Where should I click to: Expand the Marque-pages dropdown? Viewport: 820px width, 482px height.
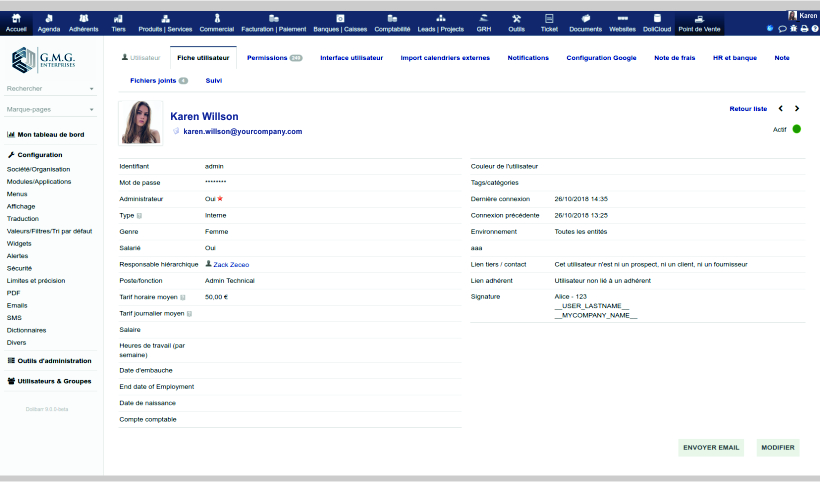[91, 108]
